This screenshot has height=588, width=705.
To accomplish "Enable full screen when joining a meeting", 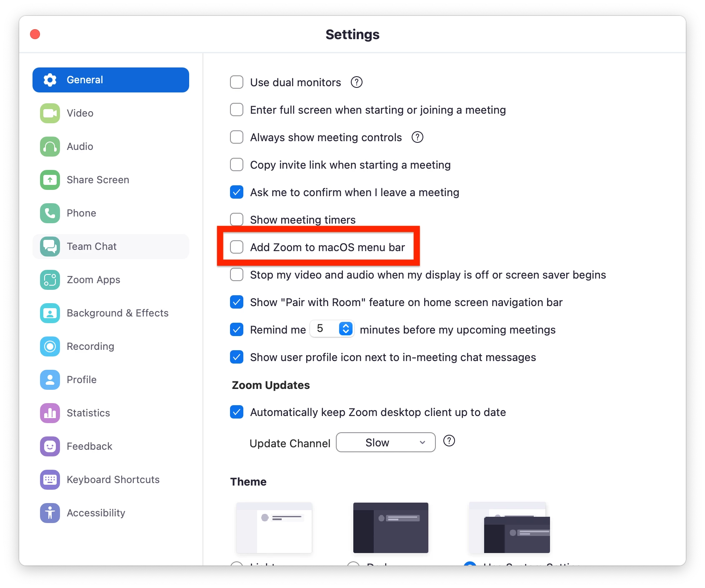I will [237, 110].
